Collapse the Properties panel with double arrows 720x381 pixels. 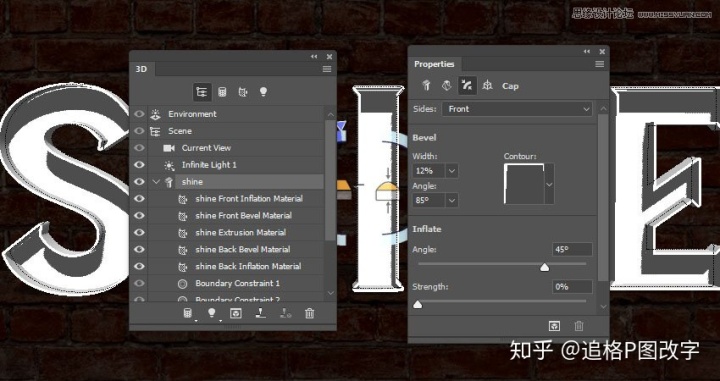click(x=587, y=51)
